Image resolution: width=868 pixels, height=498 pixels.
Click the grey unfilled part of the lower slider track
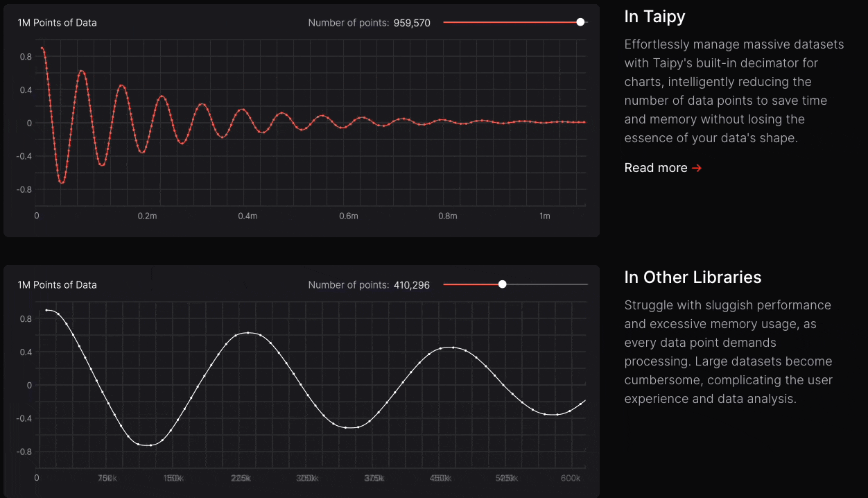[x=547, y=284]
